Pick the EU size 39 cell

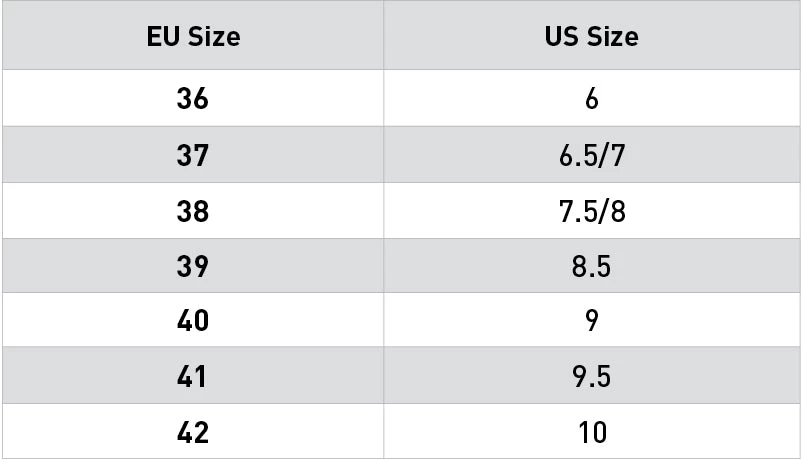pyautogui.click(x=193, y=266)
